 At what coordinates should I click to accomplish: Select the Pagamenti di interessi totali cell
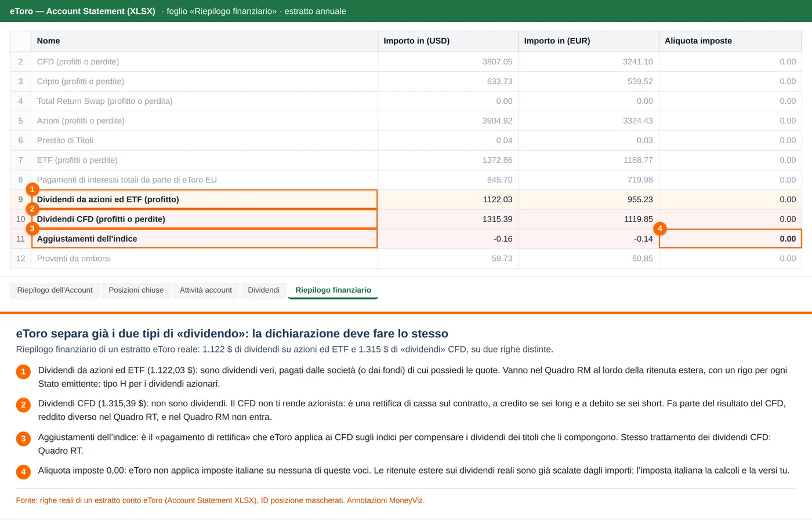coord(204,180)
